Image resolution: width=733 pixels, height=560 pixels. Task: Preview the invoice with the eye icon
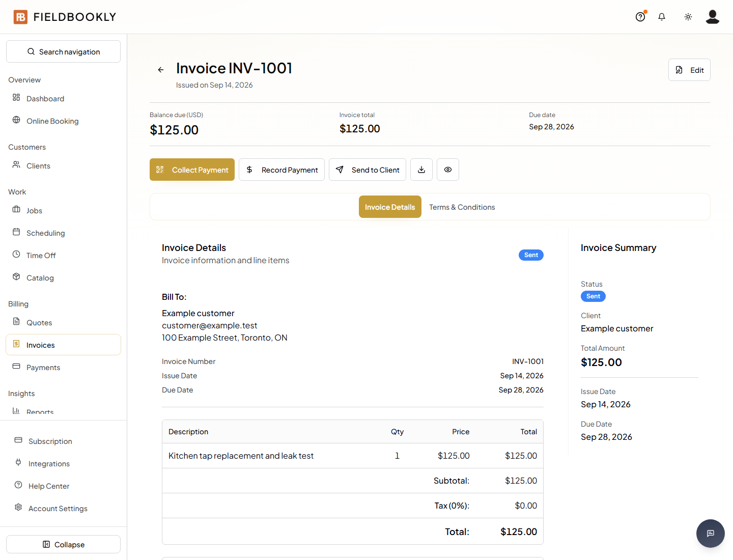pos(448,170)
